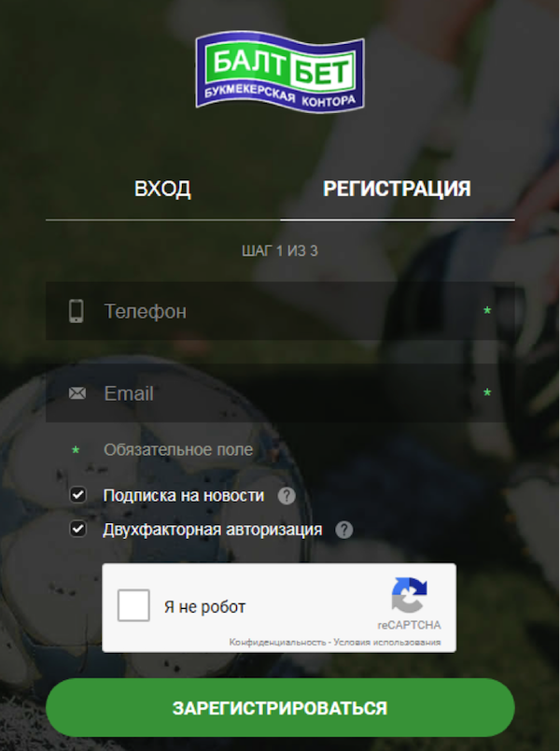Open help icon beside Двухфакторная авторизация
Image resolution: width=560 pixels, height=751 pixels.
[x=344, y=531]
